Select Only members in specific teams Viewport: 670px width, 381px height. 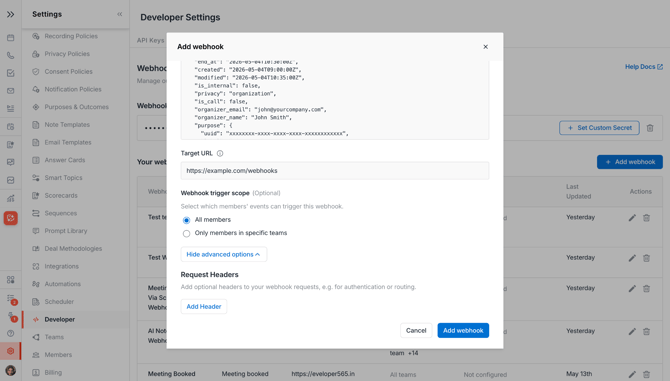pos(186,234)
